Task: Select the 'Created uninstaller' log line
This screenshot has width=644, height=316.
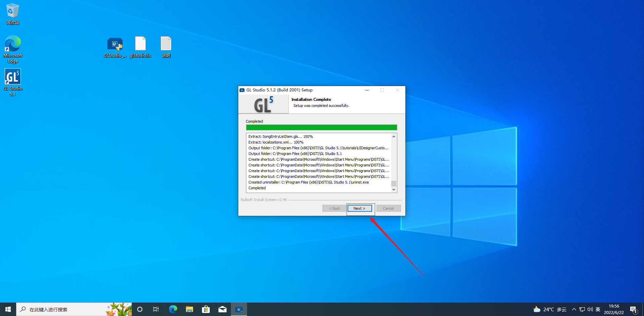Action: tap(309, 182)
